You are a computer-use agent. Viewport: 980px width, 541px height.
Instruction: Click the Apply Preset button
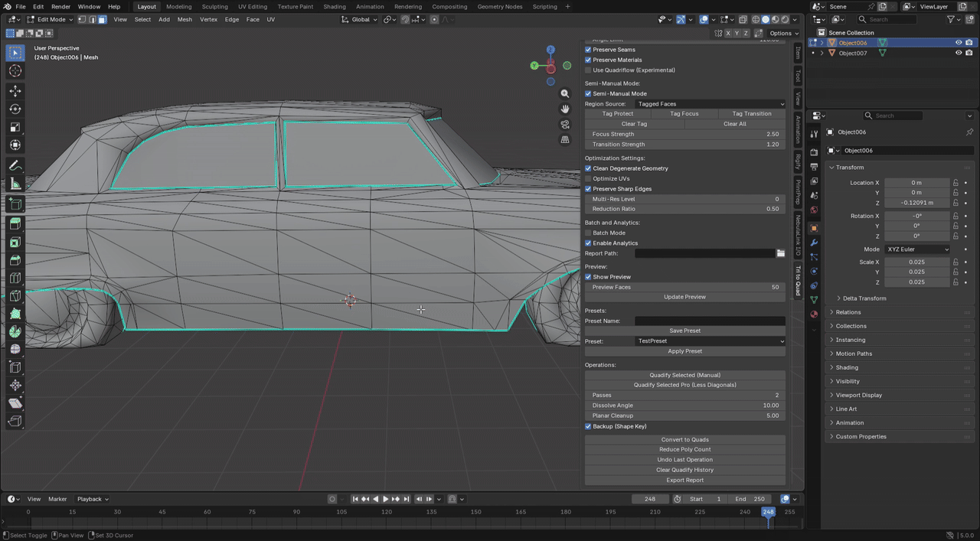[684, 351]
